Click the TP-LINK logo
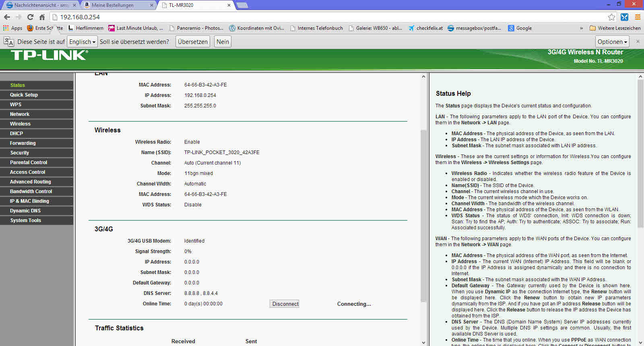Viewport: 644px width, 346px height. (50, 55)
